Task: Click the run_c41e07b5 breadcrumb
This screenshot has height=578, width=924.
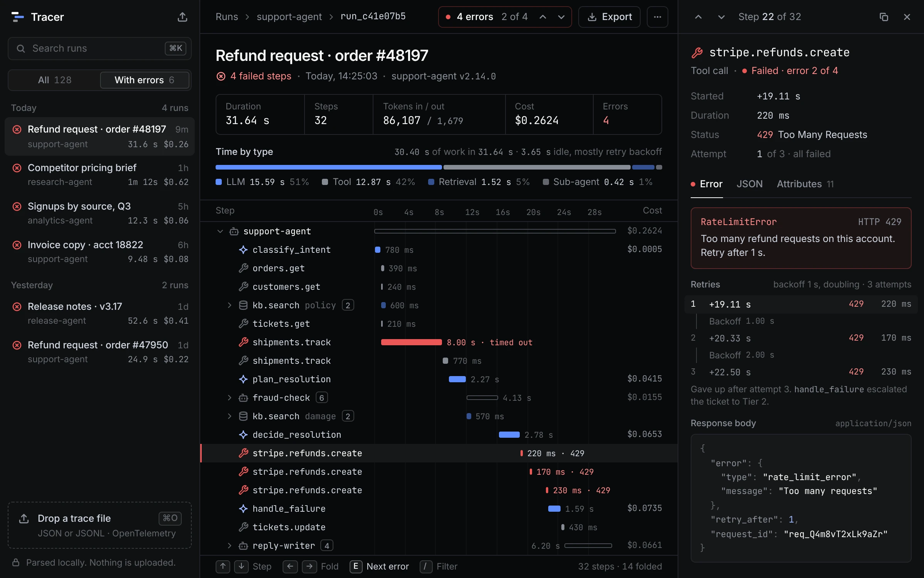Action: (x=373, y=17)
